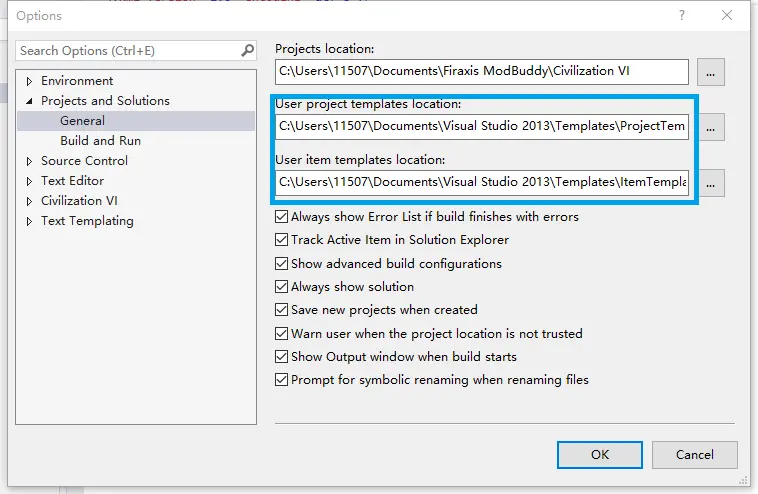Browse for Projects location with ellipsis button
Screen dimensions: 758x494
click(x=710, y=72)
